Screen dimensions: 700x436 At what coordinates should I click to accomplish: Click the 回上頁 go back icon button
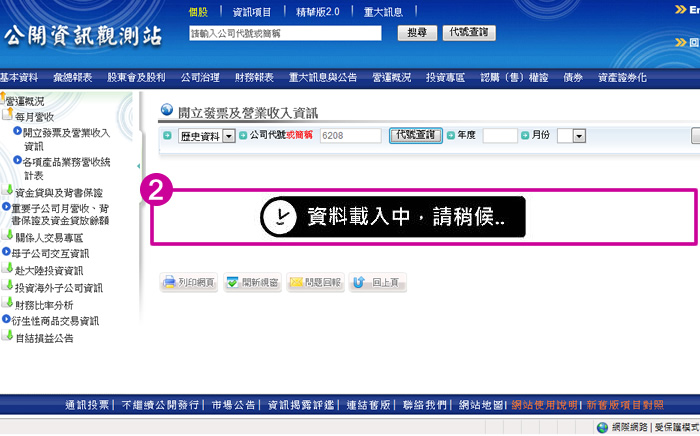377,283
